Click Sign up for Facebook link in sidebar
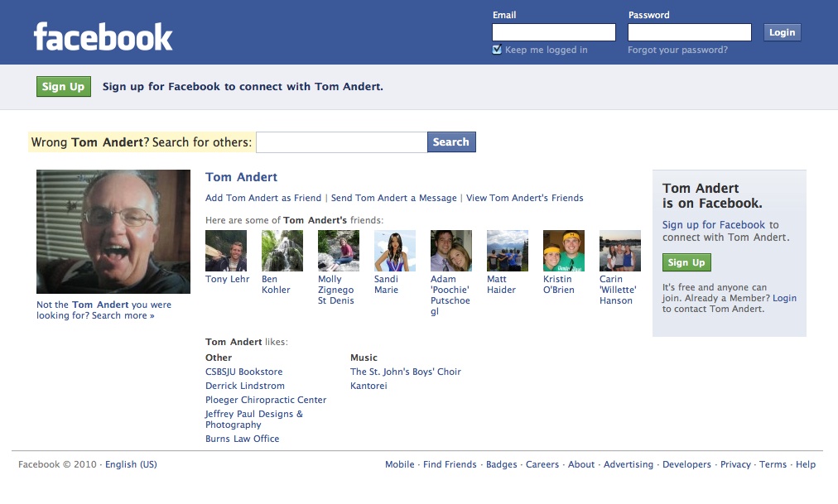Viewport: 838px width, 504px height. (x=714, y=225)
